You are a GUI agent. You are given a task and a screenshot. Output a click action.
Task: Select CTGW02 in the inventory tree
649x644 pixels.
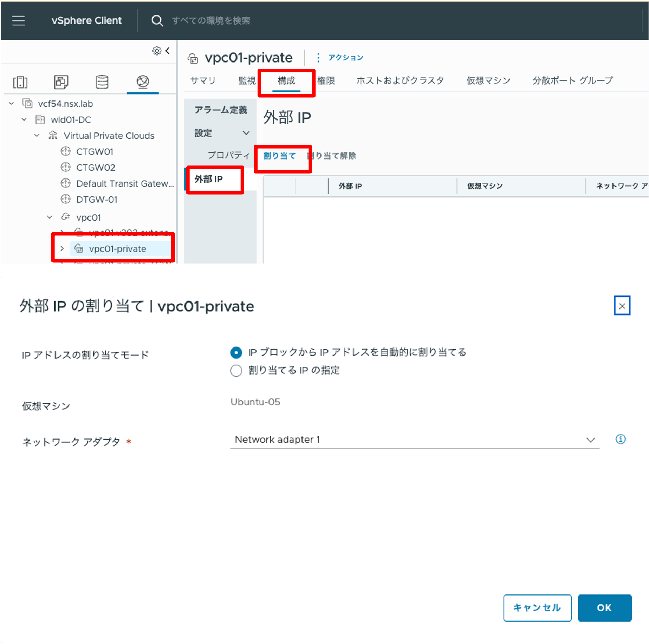(96, 168)
